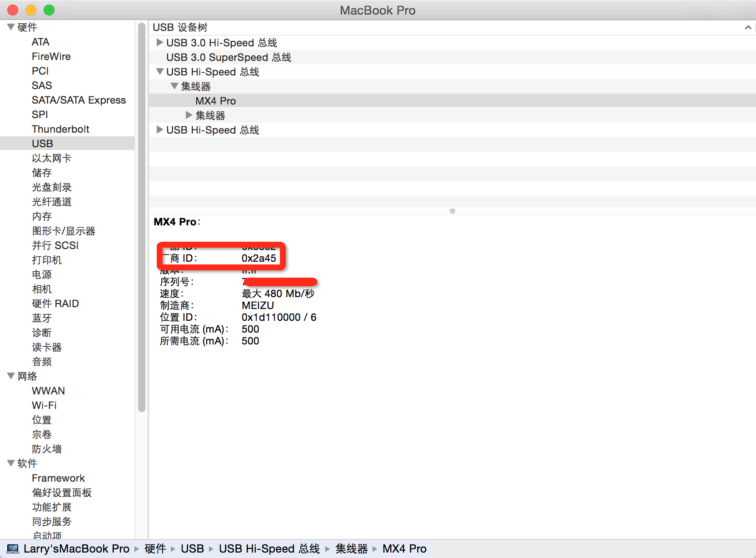Collapse the 软件 software section triangle
Screen dimensions: 756x558
pyautogui.click(x=11, y=463)
